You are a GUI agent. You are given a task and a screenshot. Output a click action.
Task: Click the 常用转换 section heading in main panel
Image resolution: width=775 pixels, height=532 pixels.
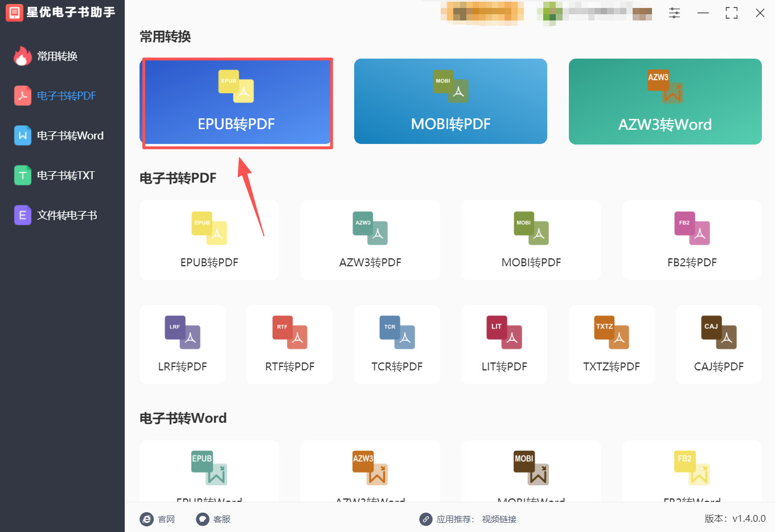[x=165, y=37]
